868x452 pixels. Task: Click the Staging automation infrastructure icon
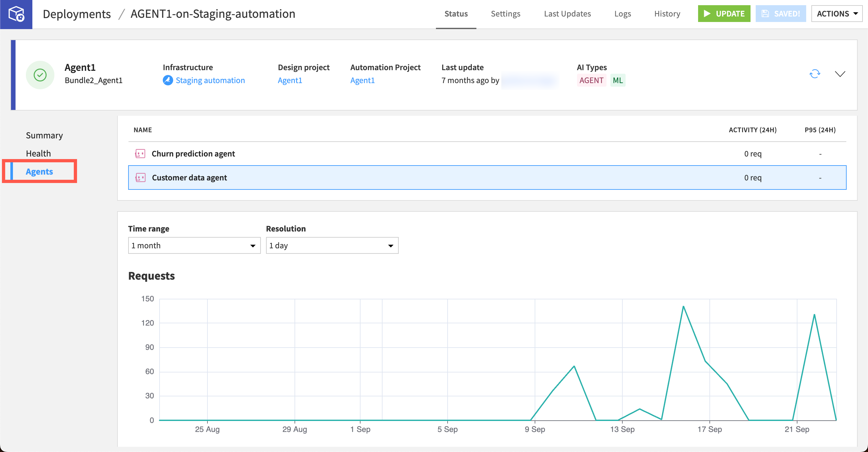pyautogui.click(x=167, y=80)
